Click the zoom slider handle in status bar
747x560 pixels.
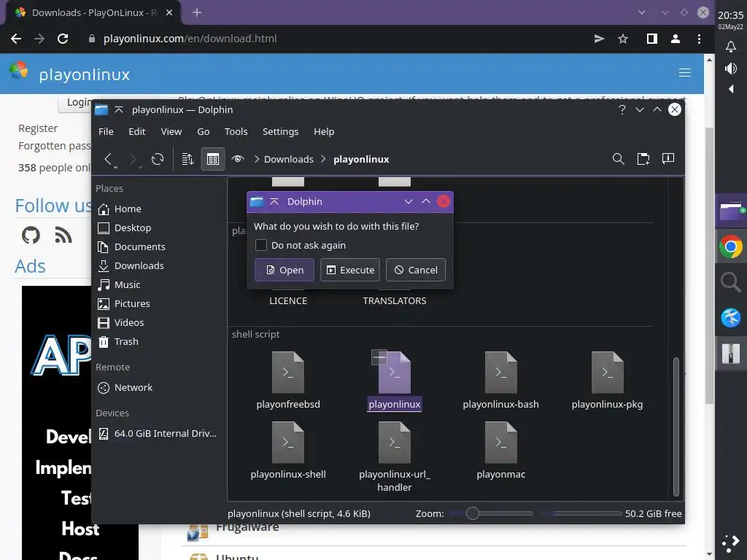pyautogui.click(x=472, y=513)
